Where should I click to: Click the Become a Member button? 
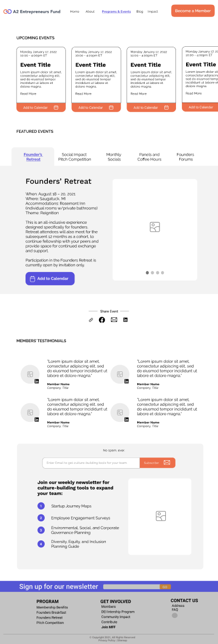point(193,11)
